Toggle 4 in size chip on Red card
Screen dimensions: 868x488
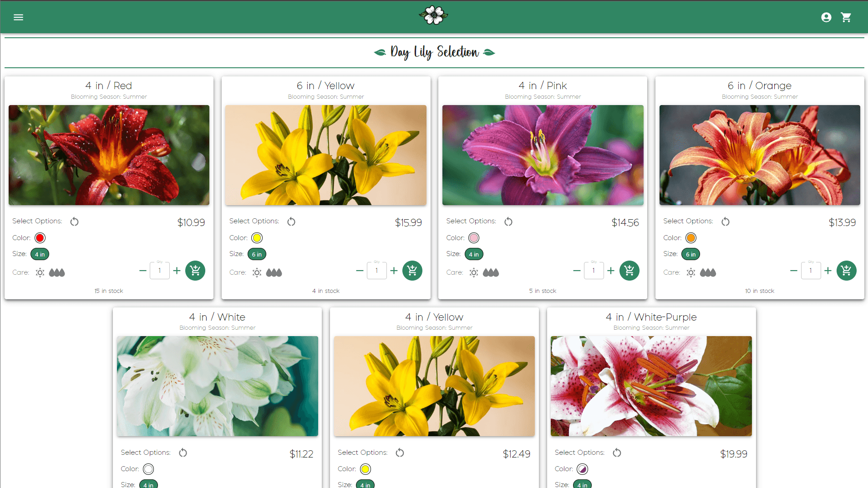point(40,254)
